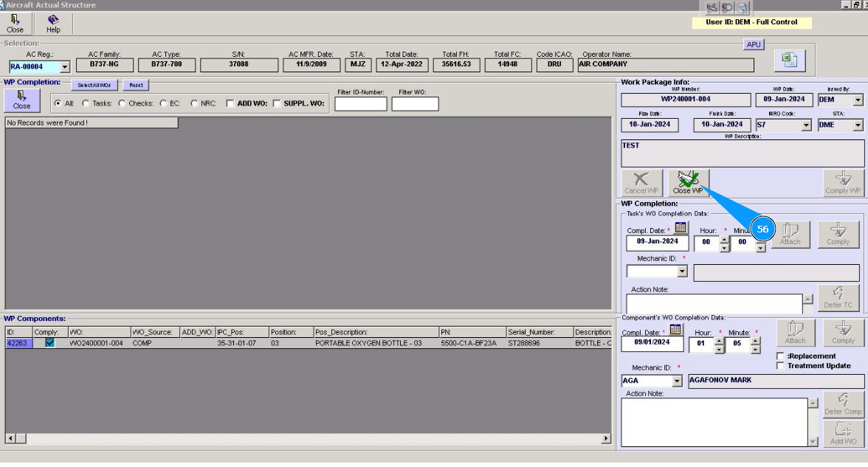Open component Mechanic ID dropdown AGA

tap(677, 381)
